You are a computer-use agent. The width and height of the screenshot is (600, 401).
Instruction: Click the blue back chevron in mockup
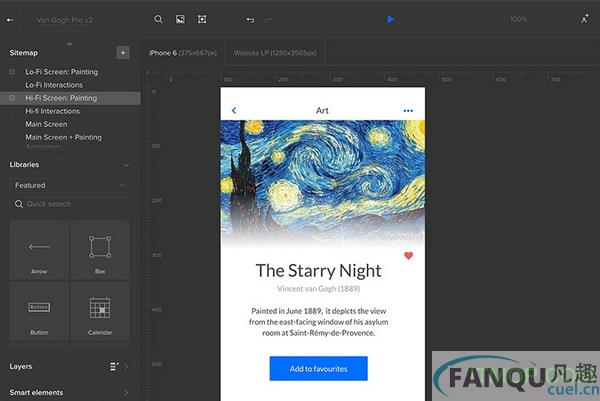click(234, 110)
